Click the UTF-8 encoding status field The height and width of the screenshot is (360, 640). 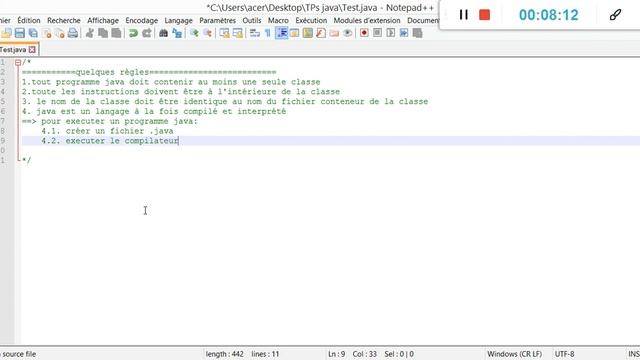[564, 354]
